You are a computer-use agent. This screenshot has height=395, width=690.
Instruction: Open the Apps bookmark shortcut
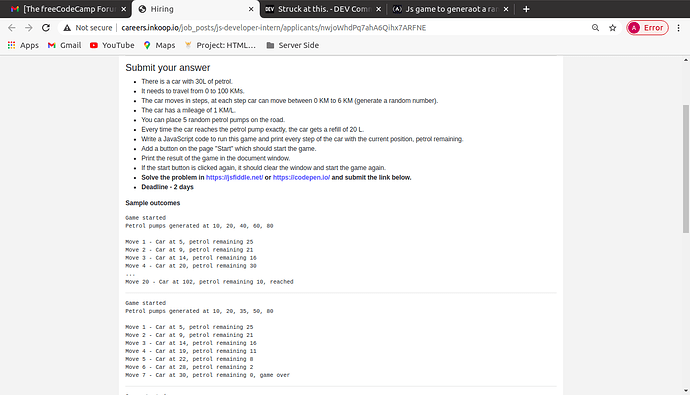[23, 45]
